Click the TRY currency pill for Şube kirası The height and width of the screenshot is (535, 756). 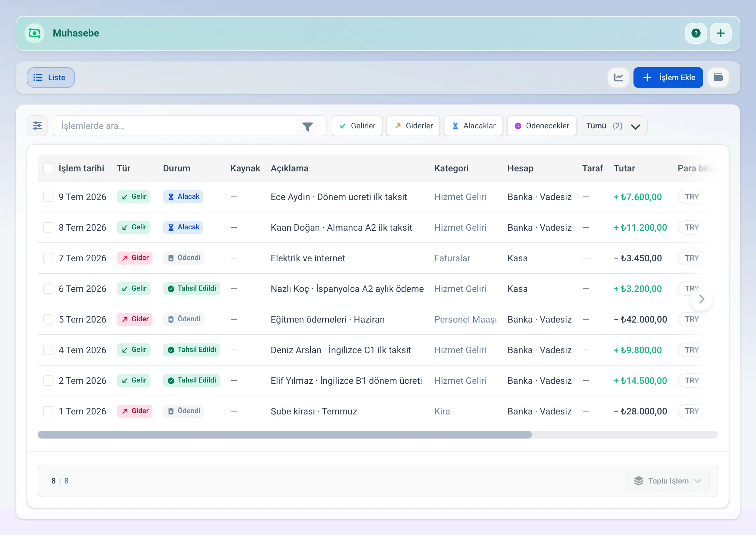[x=691, y=412]
